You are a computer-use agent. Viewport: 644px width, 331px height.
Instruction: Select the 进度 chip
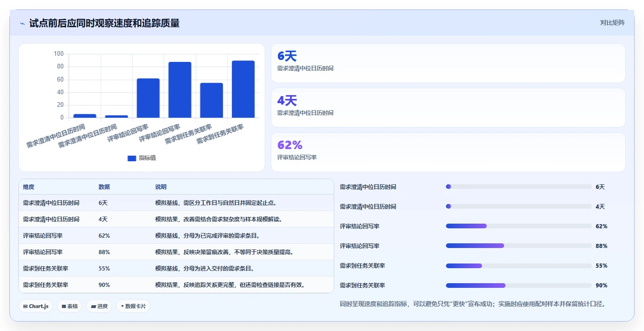[x=99, y=306]
